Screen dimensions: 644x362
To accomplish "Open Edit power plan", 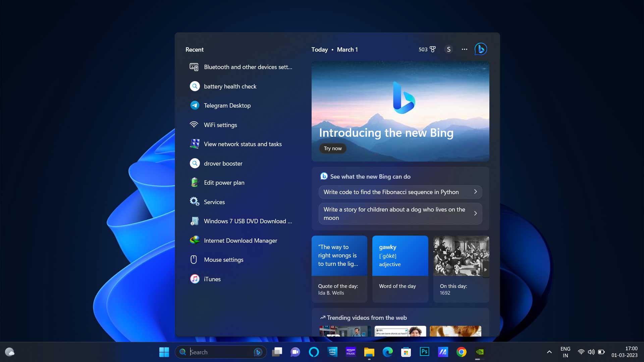I will [241, 183].
